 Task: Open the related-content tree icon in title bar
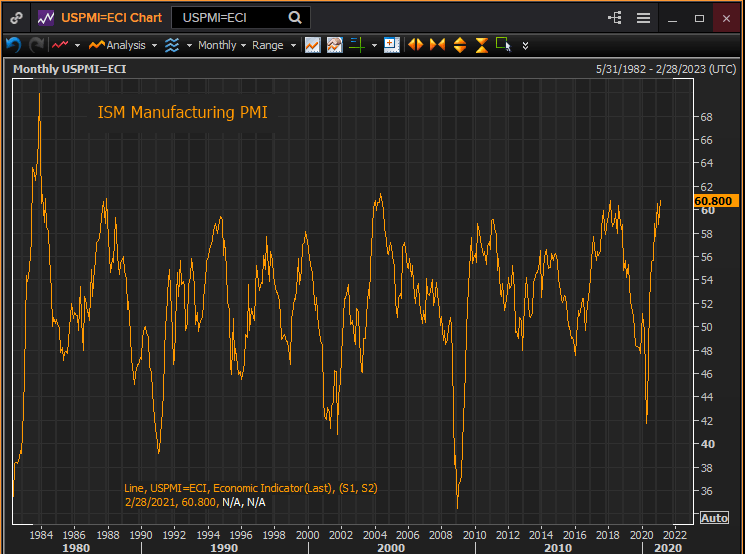(x=614, y=18)
